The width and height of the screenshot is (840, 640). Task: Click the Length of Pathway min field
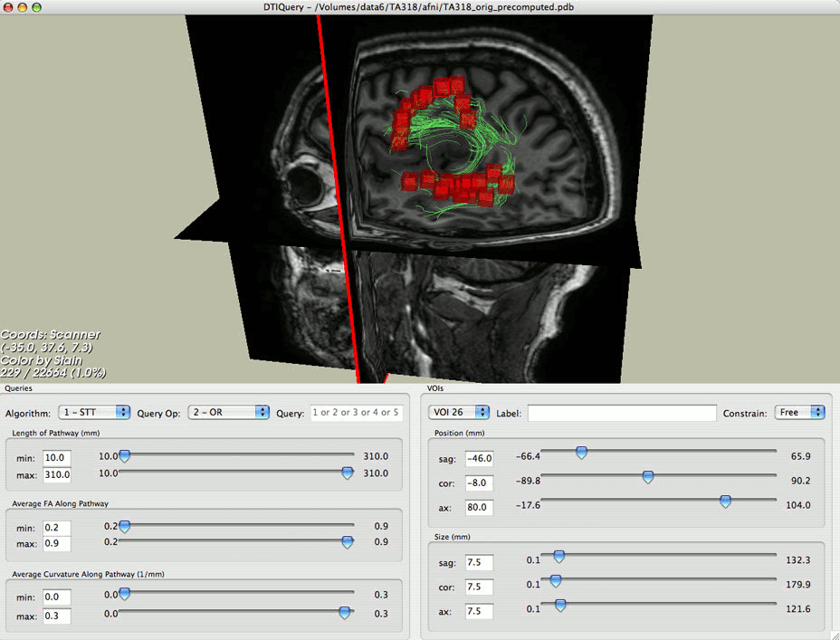pos(57,458)
